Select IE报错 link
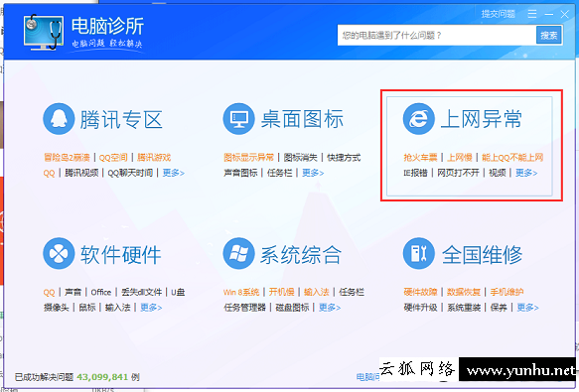The width and height of the screenshot is (579, 392). pyautogui.click(x=415, y=173)
